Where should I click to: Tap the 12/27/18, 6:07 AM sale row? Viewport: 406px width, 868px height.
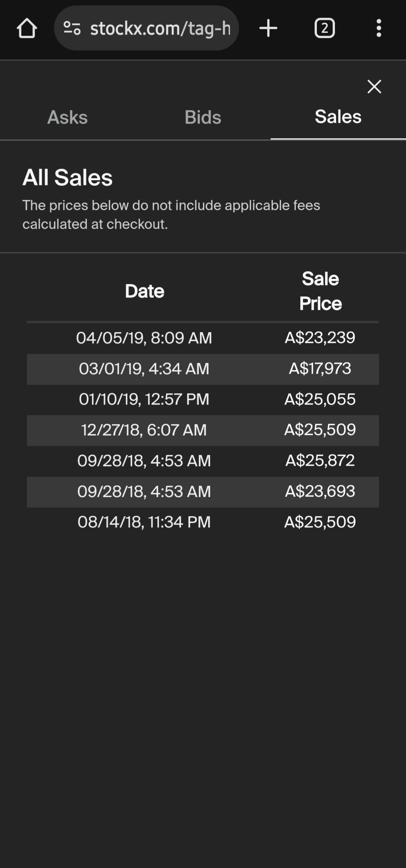pos(144,430)
